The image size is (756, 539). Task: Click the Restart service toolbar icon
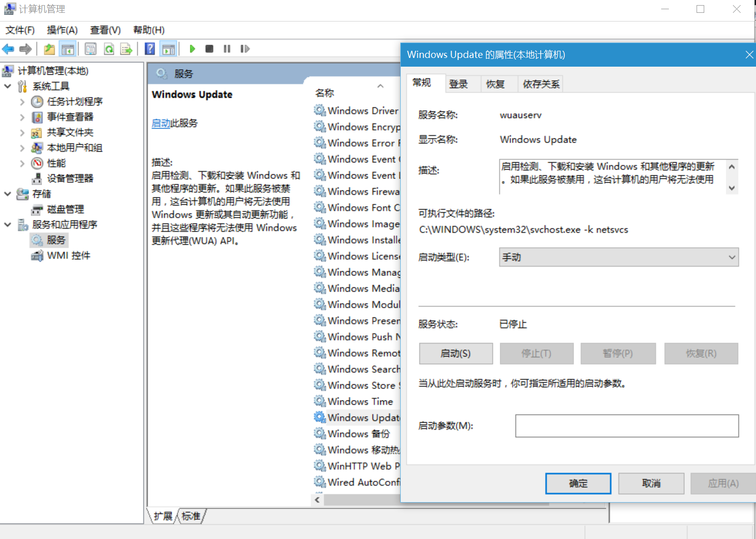tap(245, 49)
